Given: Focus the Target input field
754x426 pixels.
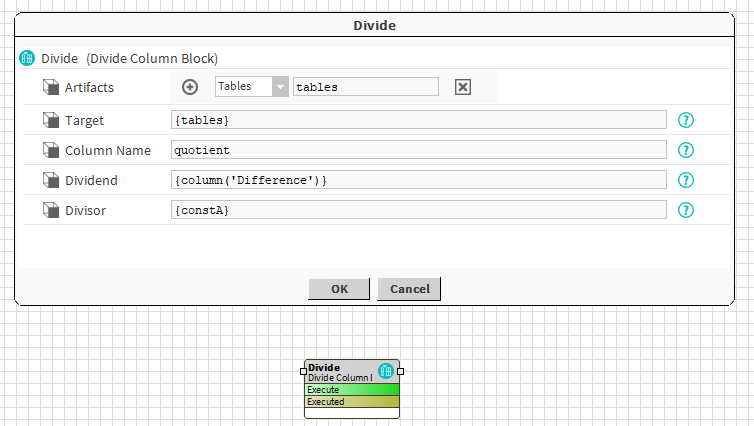Looking at the screenshot, I should [418, 120].
